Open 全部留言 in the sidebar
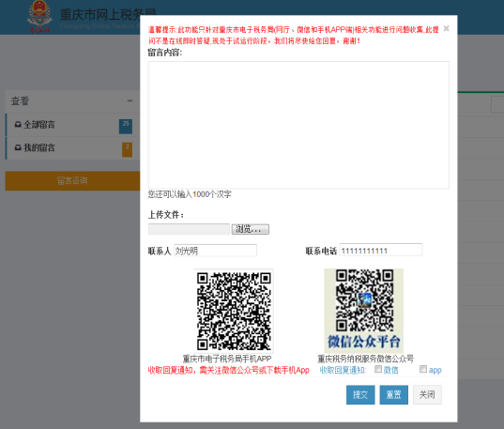The width and height of the screenshot is (504, 429). point(72,125)
